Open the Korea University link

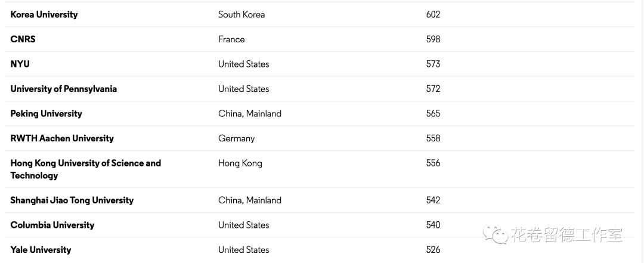pos(44,14)
